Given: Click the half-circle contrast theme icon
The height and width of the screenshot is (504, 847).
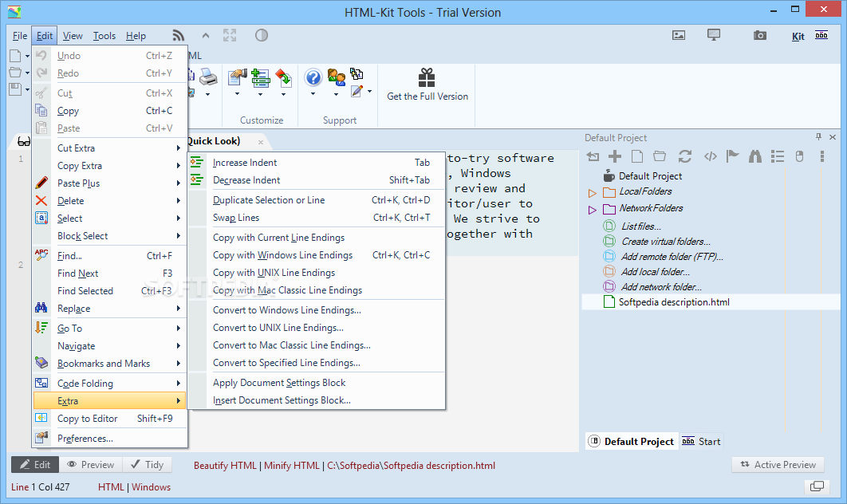Looking at the screenshot, I should 262,36.
